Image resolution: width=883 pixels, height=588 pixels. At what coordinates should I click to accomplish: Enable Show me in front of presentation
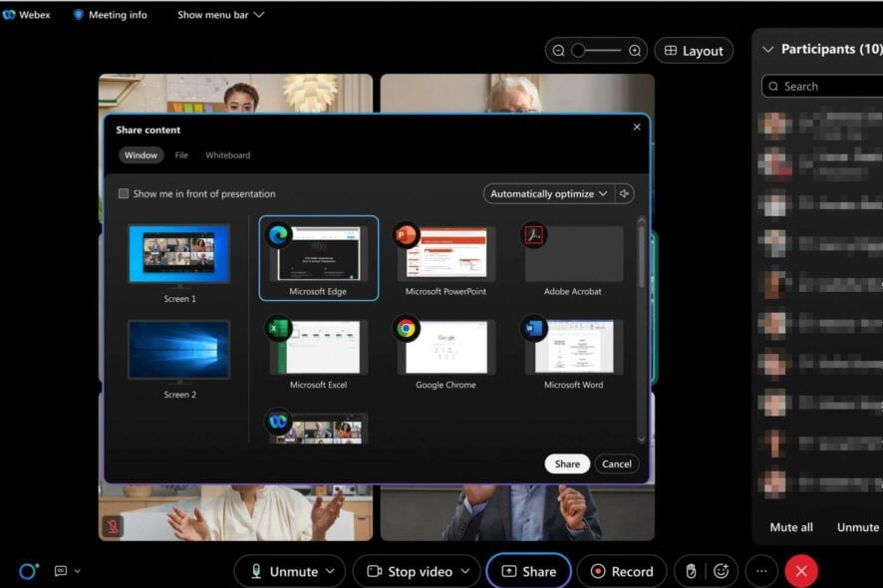(x=124, y=193)
